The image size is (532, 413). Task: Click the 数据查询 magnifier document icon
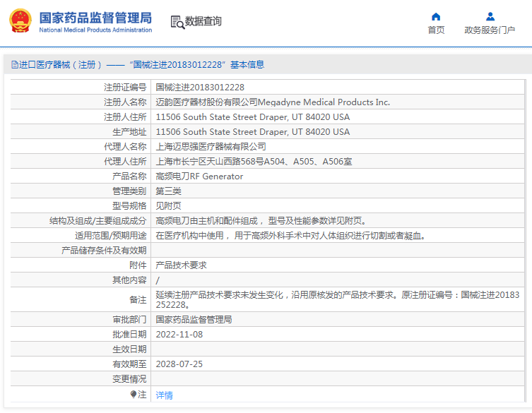(x=177, y=22)
